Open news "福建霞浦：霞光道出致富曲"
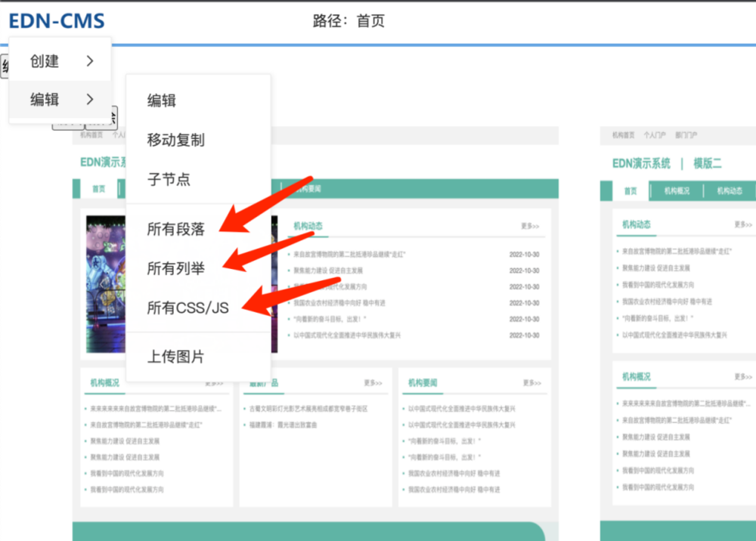 click(x=283, y=425)
